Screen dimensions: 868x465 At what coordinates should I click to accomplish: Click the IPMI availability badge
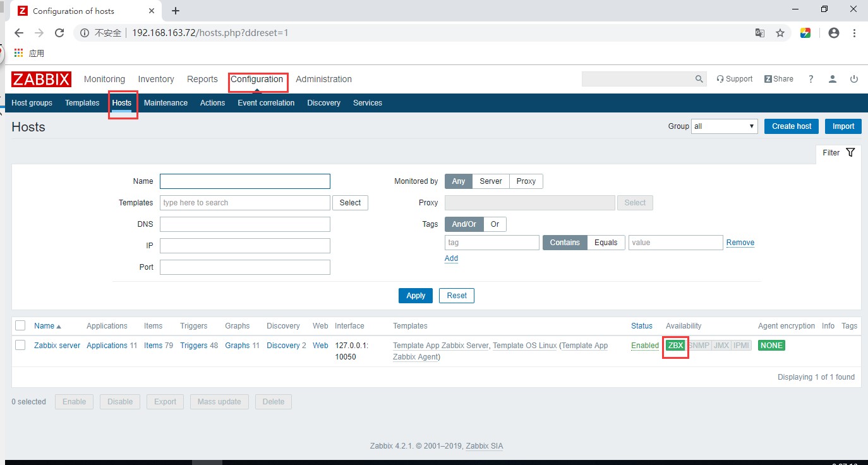(x=742, y=346)
